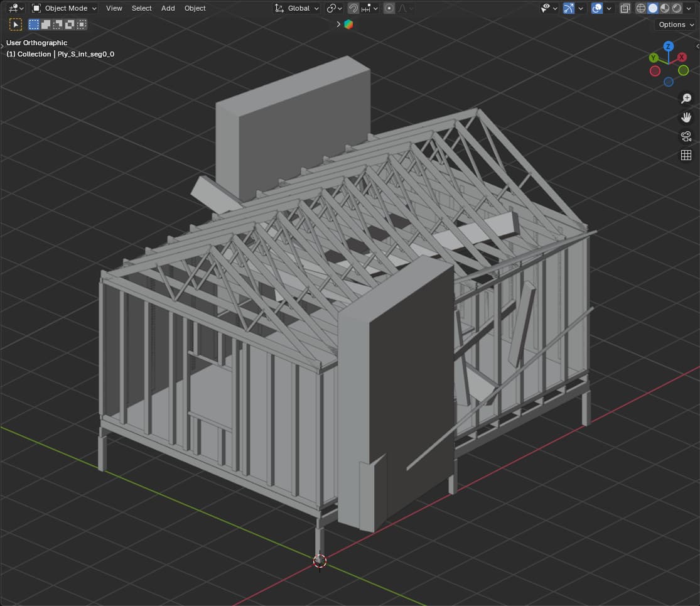Toggle snapping magnet
This screenshot has width=700, height=606.
(354, 8)
